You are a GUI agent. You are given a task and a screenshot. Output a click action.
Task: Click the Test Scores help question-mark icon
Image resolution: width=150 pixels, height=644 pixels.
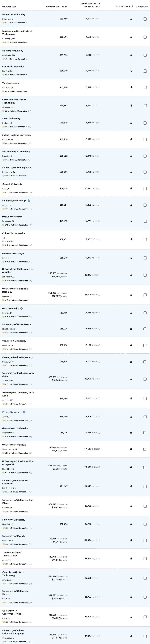132,6
